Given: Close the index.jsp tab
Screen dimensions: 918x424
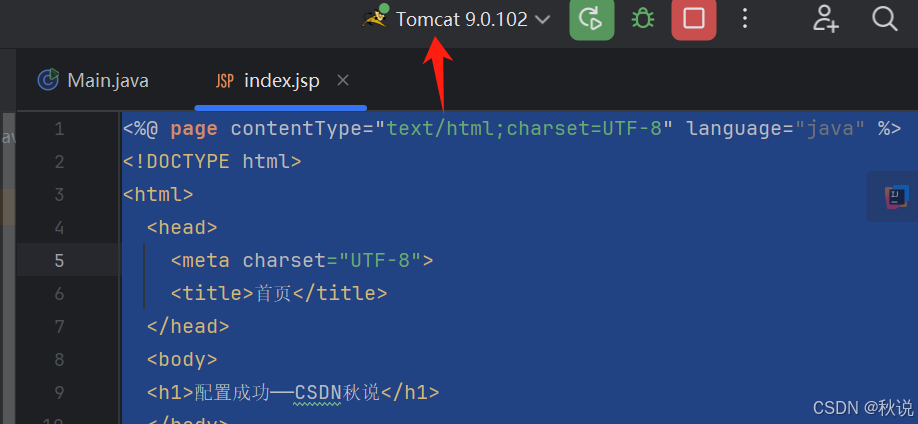Looking at the screenshot, I should (x=343, y=80).
